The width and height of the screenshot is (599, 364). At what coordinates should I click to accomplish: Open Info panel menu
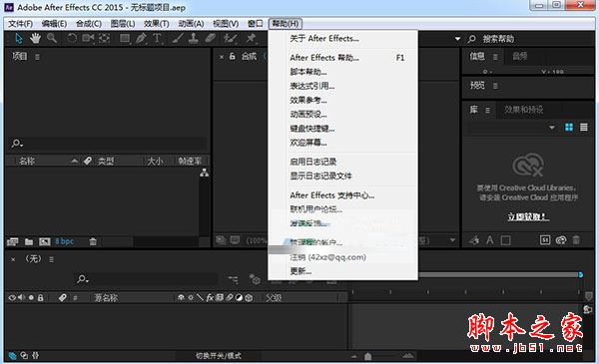point(495,57)
